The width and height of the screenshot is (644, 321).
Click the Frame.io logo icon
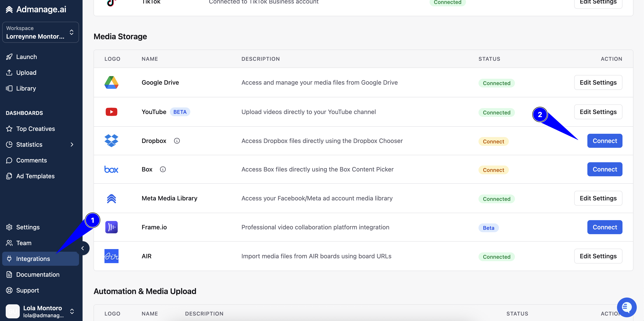click(111, 227)
